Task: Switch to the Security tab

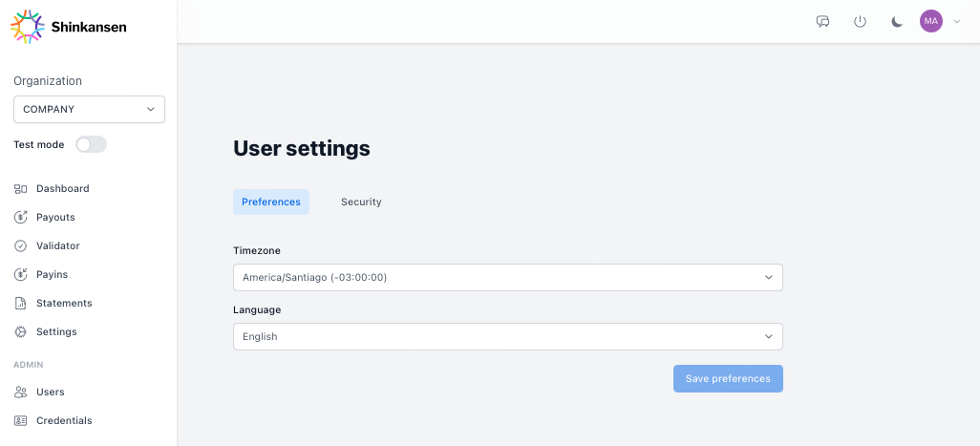Action: [x=361, y=202]
